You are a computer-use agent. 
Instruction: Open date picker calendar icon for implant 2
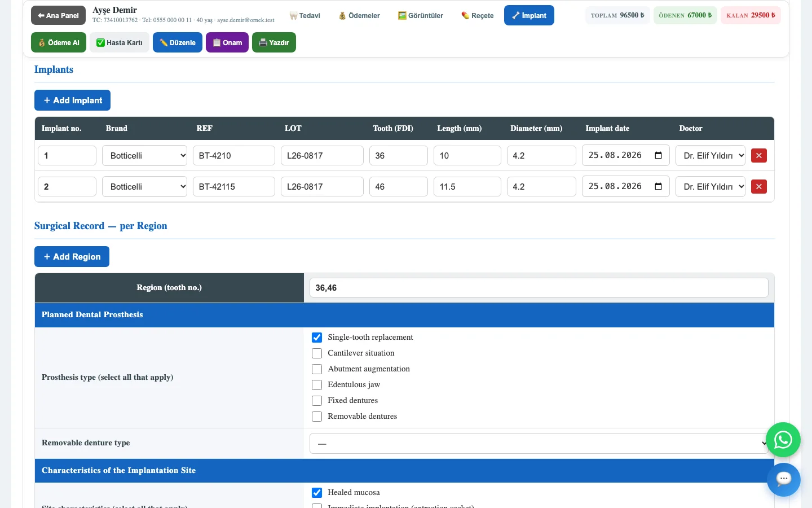[658, 186]
